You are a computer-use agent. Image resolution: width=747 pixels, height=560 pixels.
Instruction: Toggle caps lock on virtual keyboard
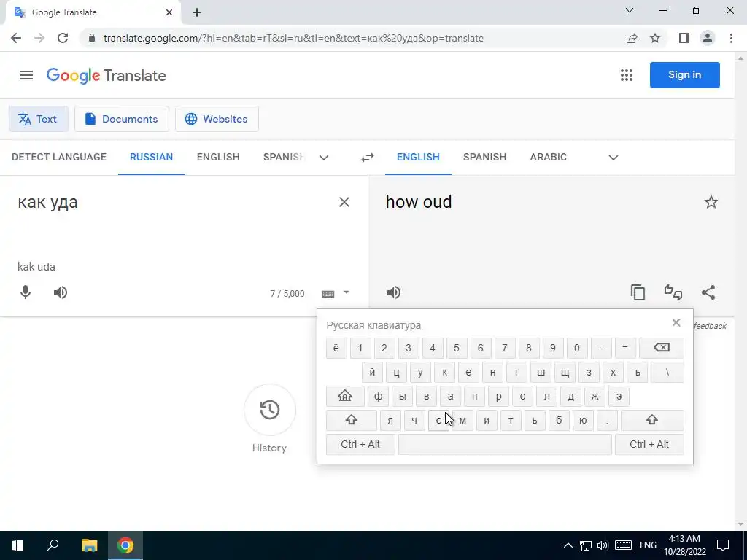345,396
